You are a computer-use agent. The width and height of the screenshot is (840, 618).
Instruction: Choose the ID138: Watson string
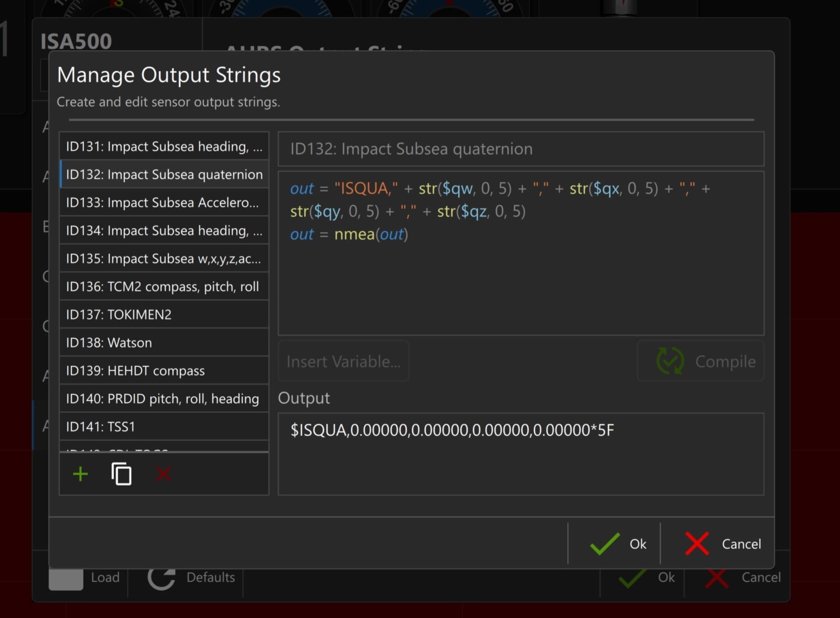(164, 343)
